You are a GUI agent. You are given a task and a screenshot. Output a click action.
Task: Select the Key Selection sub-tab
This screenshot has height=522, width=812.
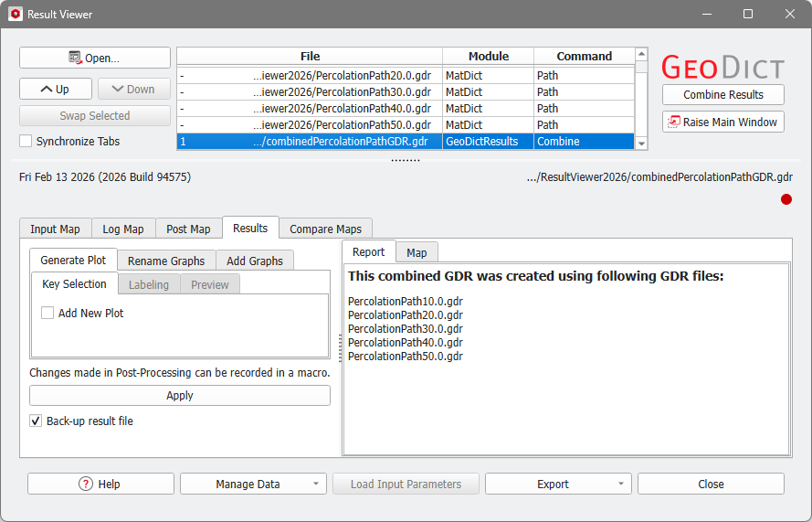(75, 284)
